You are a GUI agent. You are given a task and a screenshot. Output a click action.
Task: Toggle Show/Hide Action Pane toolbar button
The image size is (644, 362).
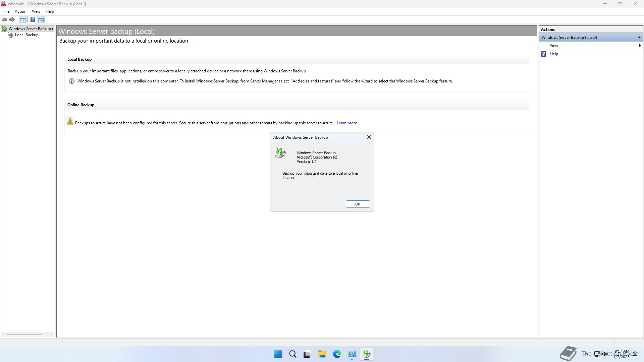tap(41, 19)
